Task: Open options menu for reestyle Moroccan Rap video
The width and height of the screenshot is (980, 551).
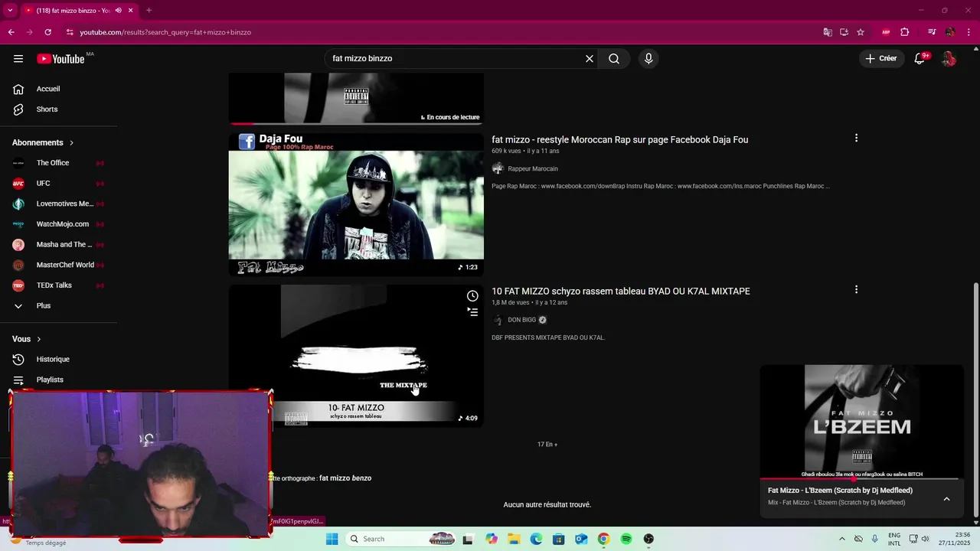Action: click(x=856, y=138)
